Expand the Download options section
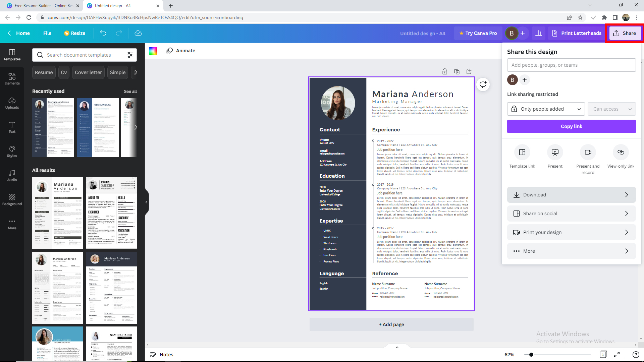 pyautogui.click(x=572, y=194)
